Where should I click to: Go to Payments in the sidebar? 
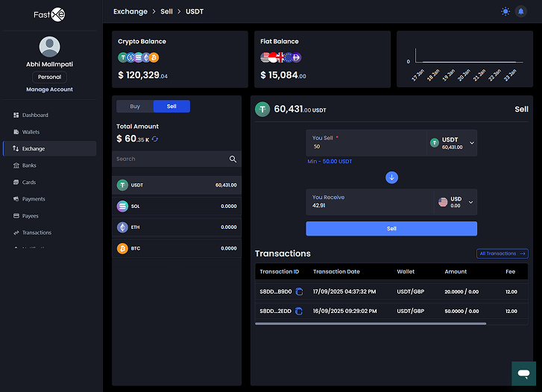point(34,199)
